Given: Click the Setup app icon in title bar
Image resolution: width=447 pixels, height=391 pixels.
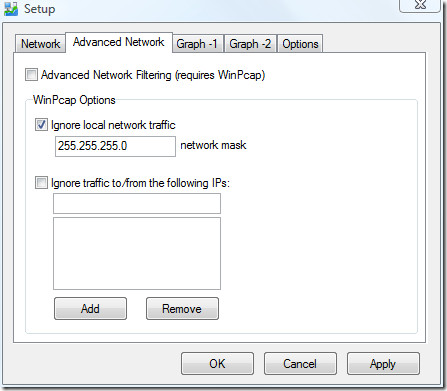Looking at the screenshot, I should [11, 8].
